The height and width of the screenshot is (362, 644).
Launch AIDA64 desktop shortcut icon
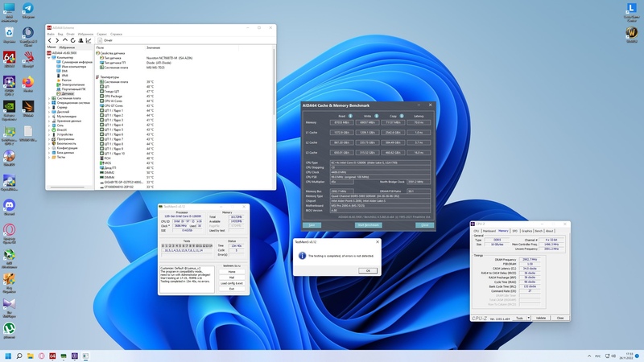pyautogui.click(x=9, y=59)
